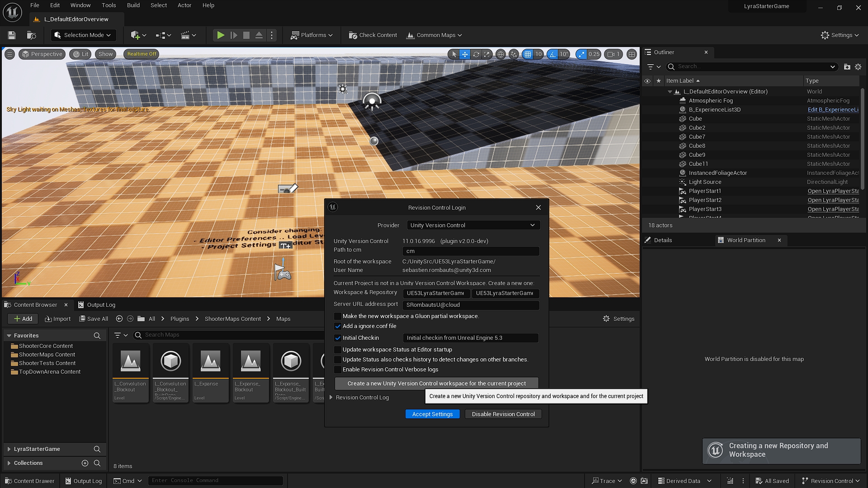Click the Save Current Level icon
The height and width of the screenshot is (488, 868).
[11, 35]
